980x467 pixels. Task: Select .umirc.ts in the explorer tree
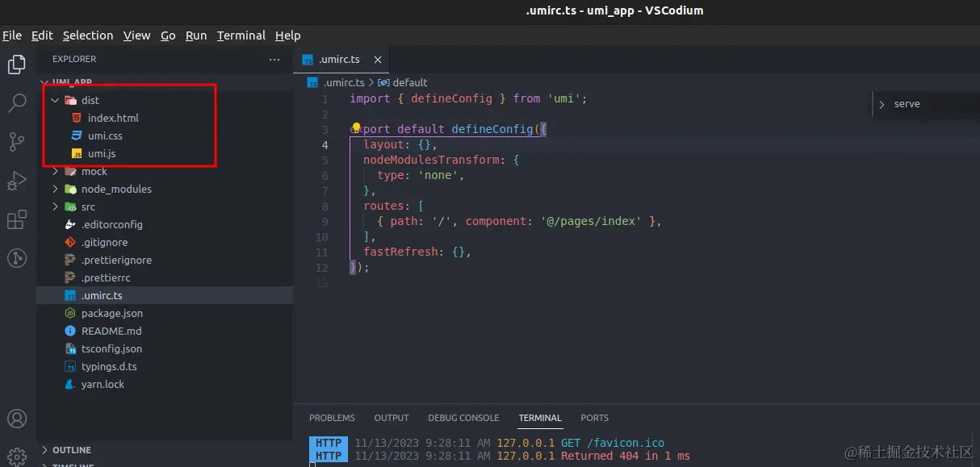pyautogui.click(x=165, y=295)
